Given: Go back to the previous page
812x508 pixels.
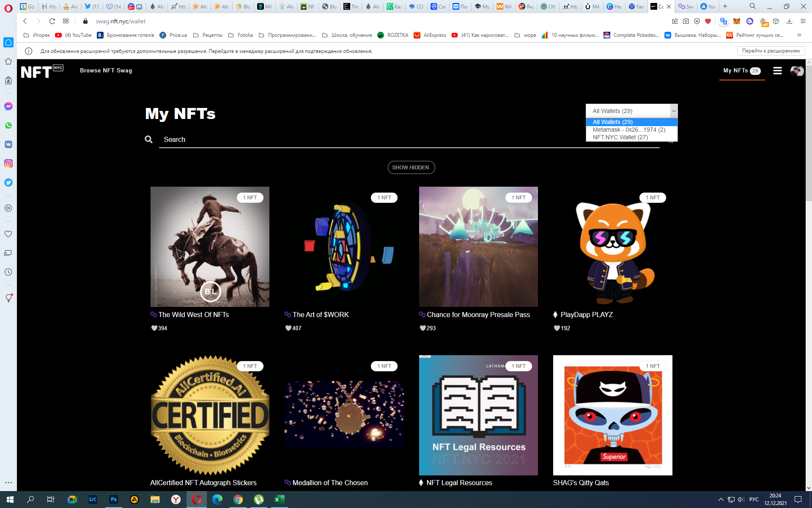Looking at the screenshot, I should (x=25, y=21).
